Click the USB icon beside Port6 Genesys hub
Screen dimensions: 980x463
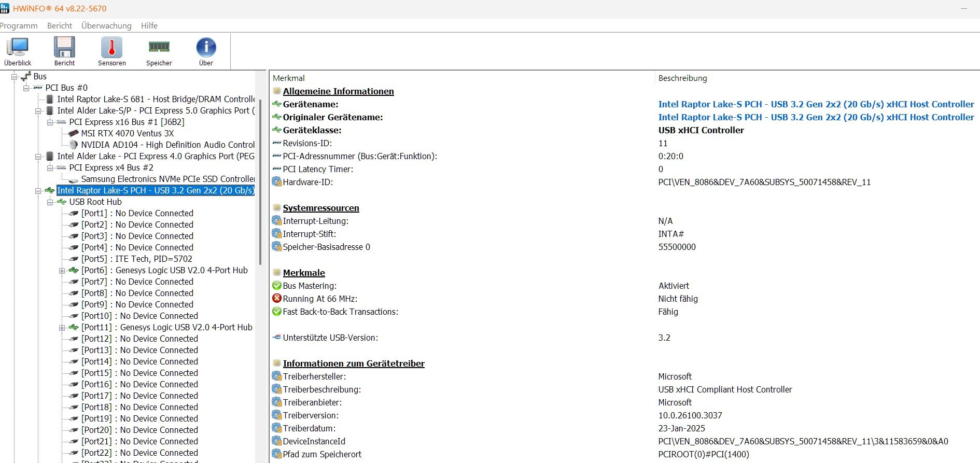click(x=74, y=270)
